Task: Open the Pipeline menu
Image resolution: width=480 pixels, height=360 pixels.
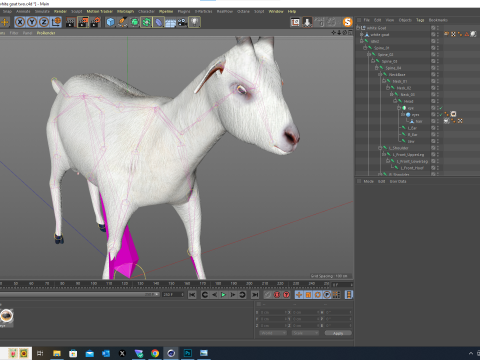Action: pos(166,11)
